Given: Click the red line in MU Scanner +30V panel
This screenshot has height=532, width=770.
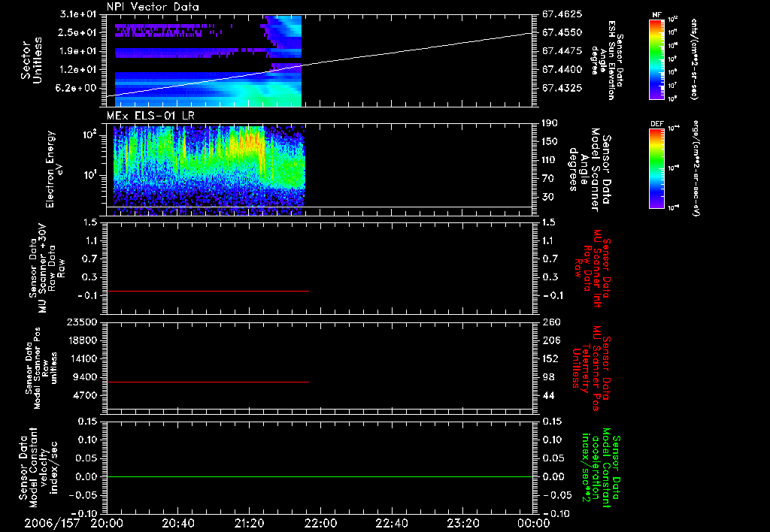Looking at the screenshot, I should click(208, 291).
